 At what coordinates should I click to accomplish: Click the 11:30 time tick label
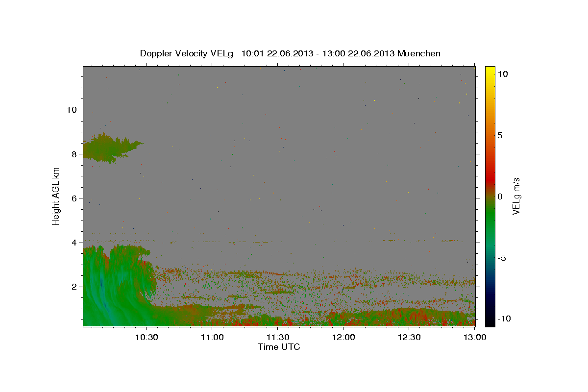click(x=278, y=337)
